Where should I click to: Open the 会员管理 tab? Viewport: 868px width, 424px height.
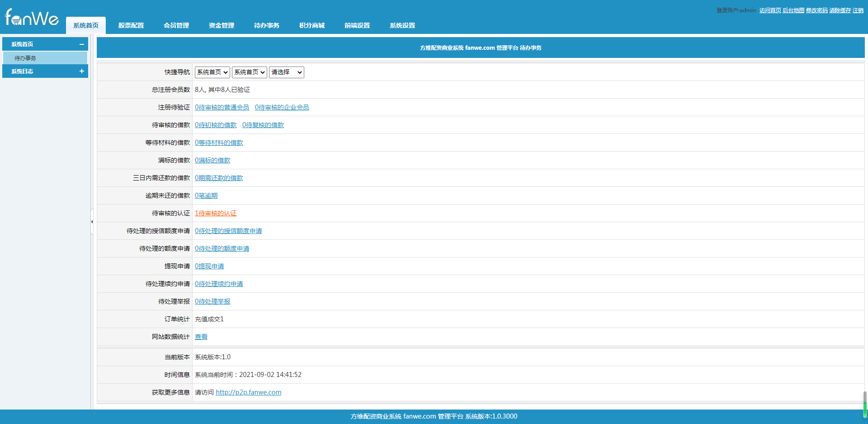click(176, 25)
